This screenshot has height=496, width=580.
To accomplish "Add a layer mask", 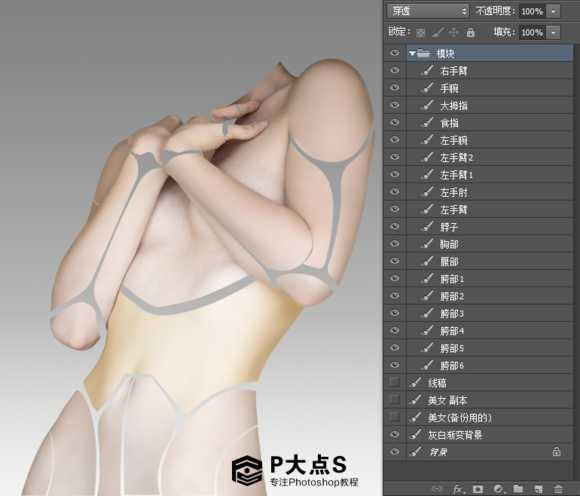I will pyautogui.click(x=478, y=489).
